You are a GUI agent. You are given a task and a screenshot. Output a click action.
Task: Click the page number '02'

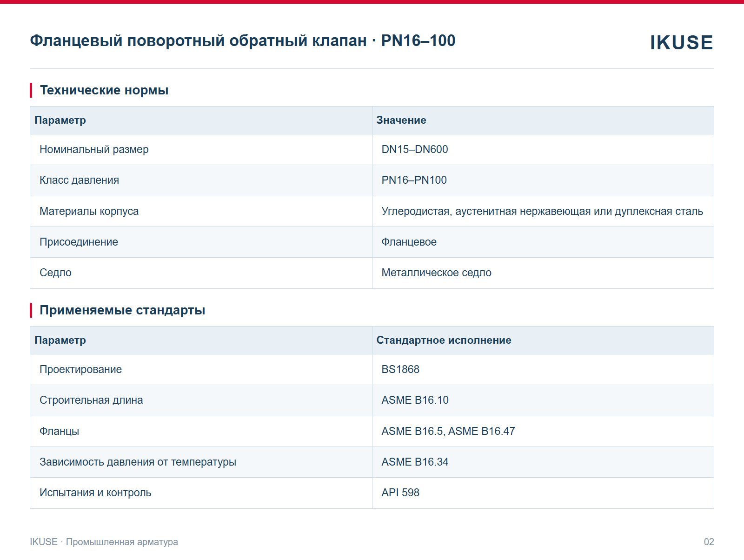[x=709, y=542]
